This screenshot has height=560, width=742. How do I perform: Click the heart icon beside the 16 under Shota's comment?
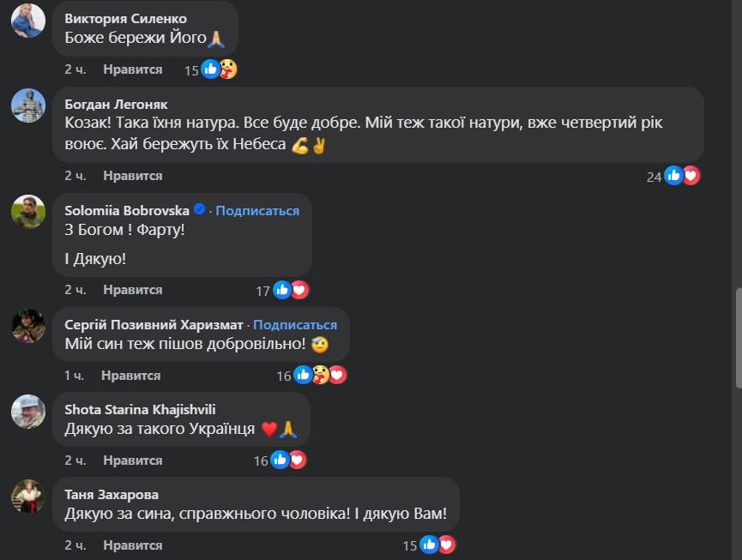[x=296, y=460]
